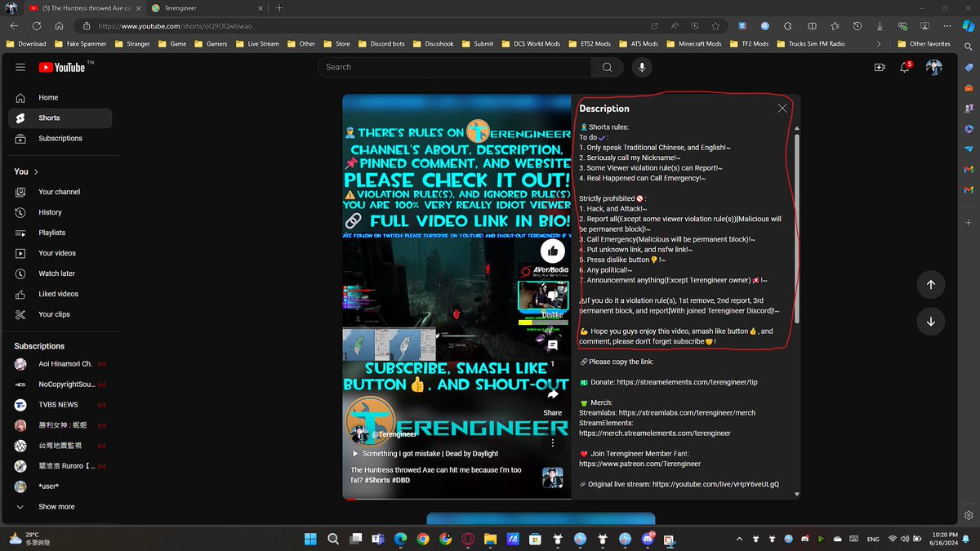Open Windows taskbar search

tap(333, 539)
